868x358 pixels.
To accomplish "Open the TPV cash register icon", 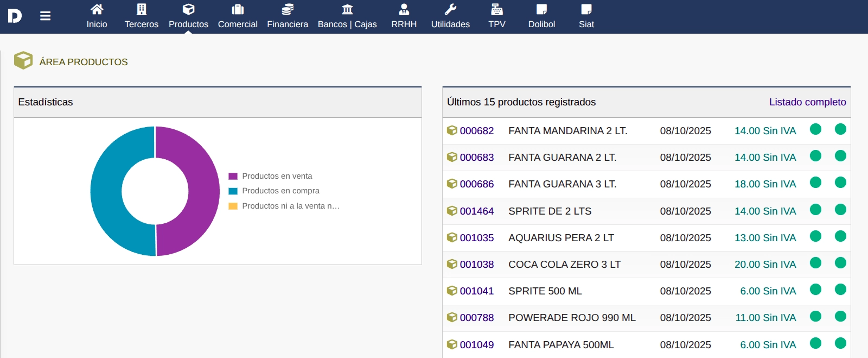I will click(x=497, y=9).
